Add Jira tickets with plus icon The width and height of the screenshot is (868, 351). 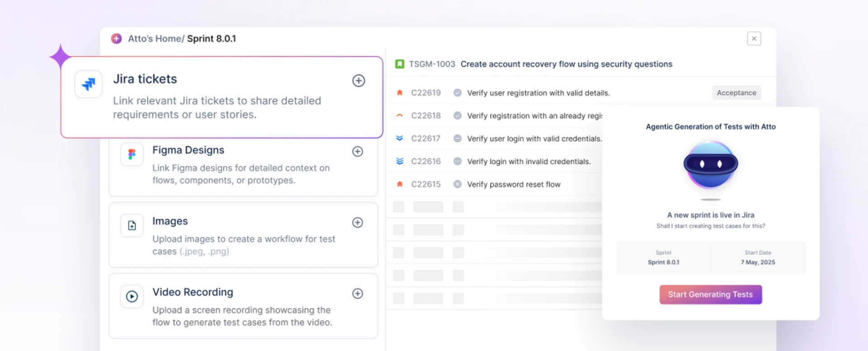point(359,81)
